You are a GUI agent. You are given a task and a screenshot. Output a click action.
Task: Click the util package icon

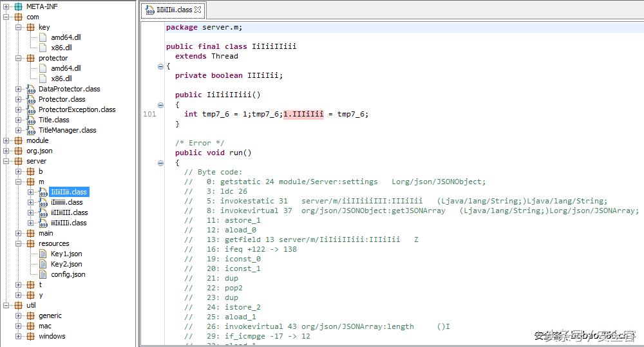pyautogui.click(x=19, y=305)
